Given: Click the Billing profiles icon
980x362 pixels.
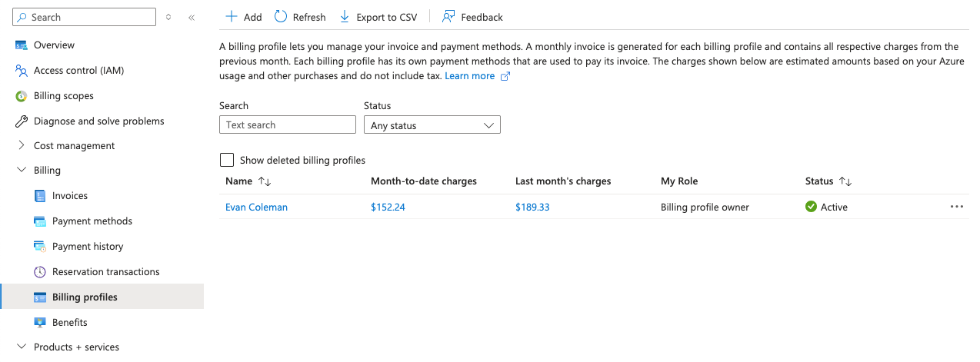Looking at the screenshot, I should coord(40,297).
